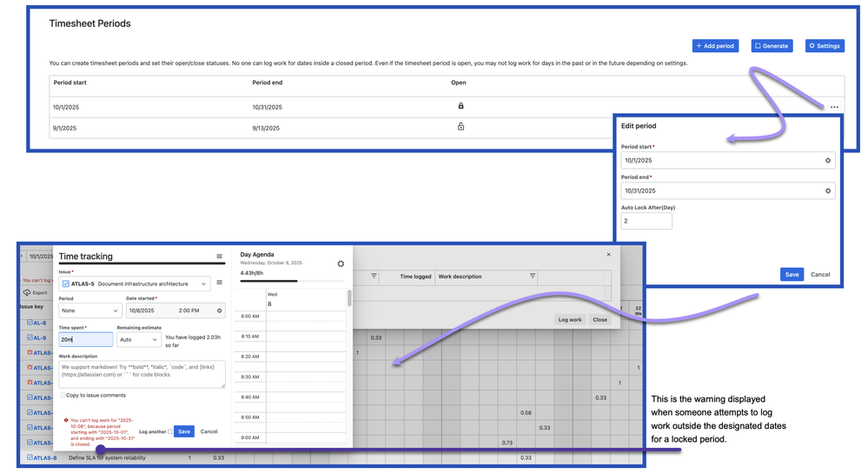Select the 9/1/2025 period start cell

pyautogui.click(x=65, y=128)
